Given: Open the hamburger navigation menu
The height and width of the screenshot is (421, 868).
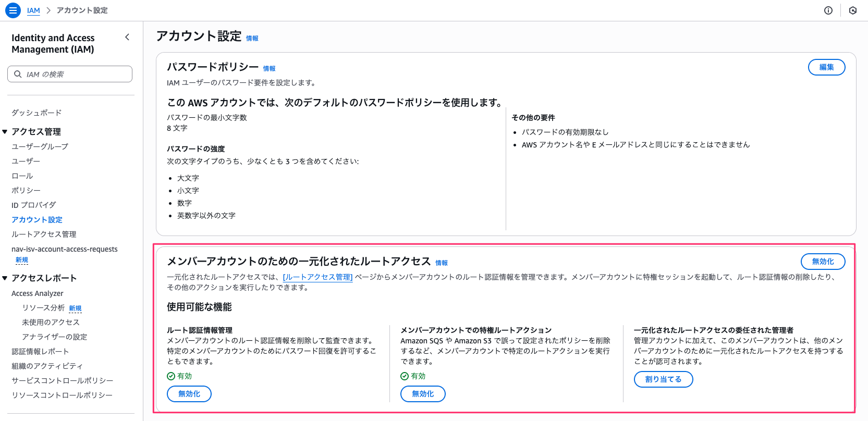Looking at the screenshot, I should pos(13,10).
